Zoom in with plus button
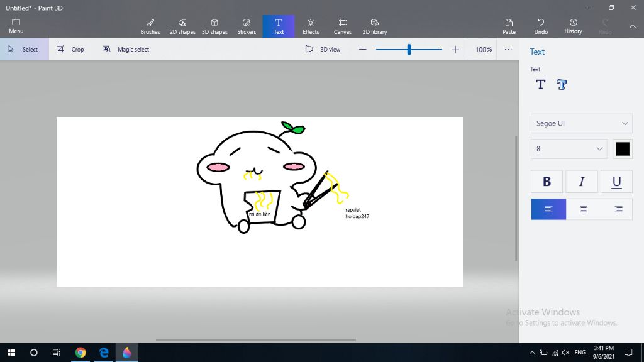 click(x=455, y=50)
